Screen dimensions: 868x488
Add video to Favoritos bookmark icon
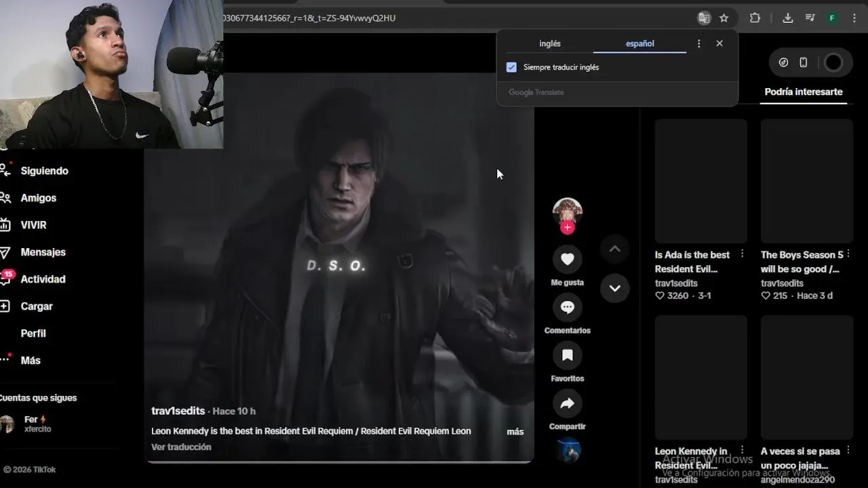568,355
